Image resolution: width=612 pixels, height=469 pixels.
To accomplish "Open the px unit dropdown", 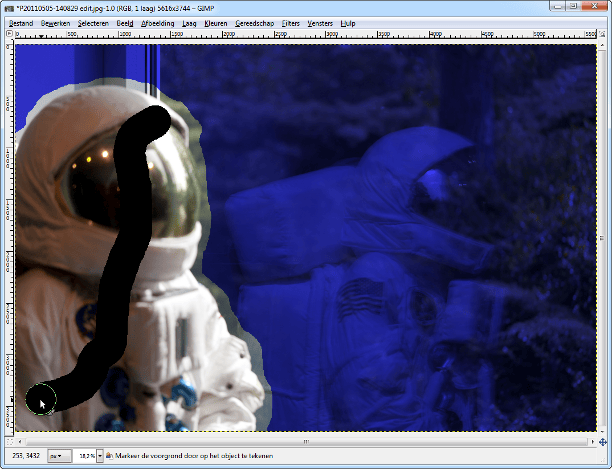I will pyautogui.click(x=60, y=456).
